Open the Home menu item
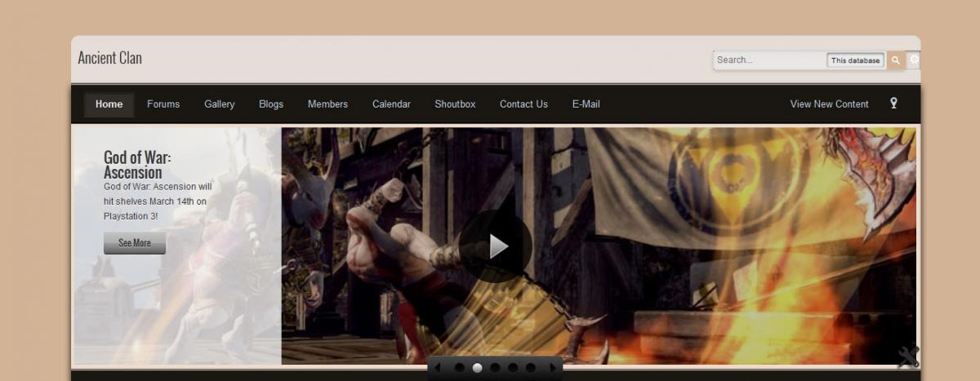The width and height of the screenshot is (980, 381). point(109,104)
